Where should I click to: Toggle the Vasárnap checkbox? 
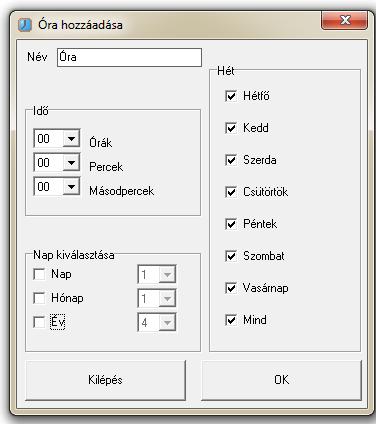[231, 288]
